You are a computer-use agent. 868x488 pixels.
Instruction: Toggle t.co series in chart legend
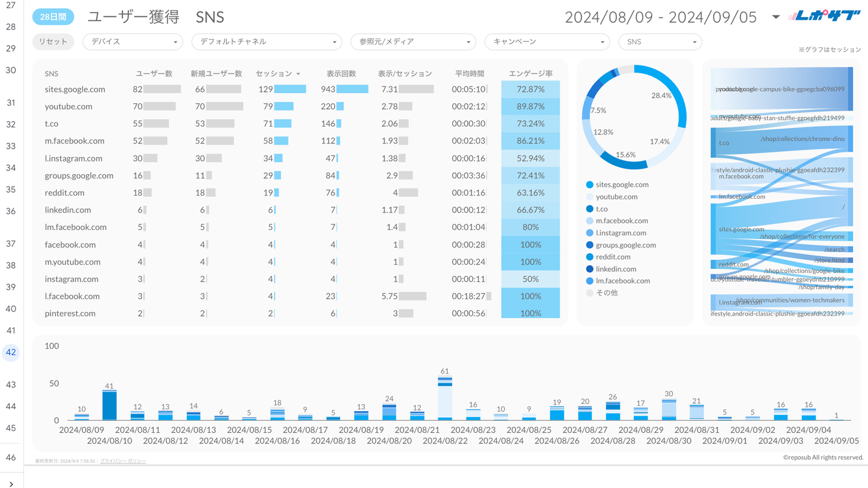[601, 209]
